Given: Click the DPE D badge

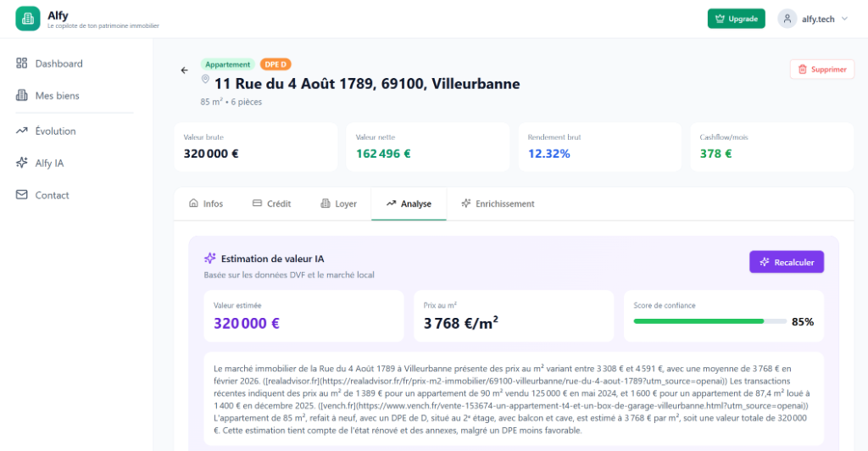Looking at the screenshot, I should [275, 64].
